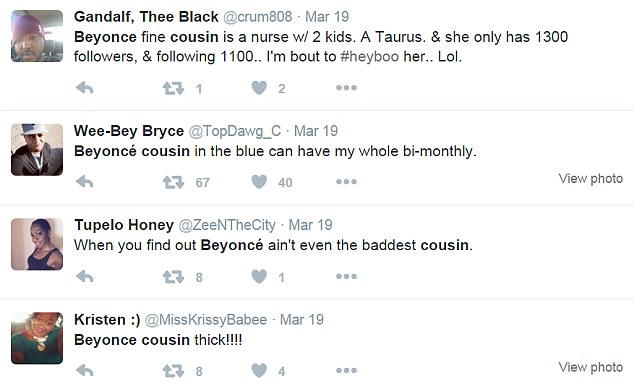Viewport: 634px width, 389px height.
Task: Open Gandalf, Thee Black's profile picture
Action: pos(37,36)
